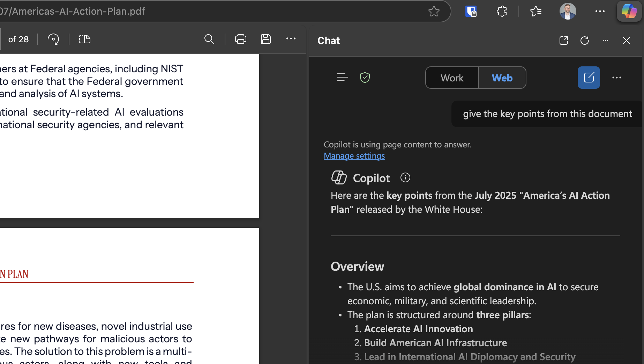Select the user message bubble text

pos(547,114)
